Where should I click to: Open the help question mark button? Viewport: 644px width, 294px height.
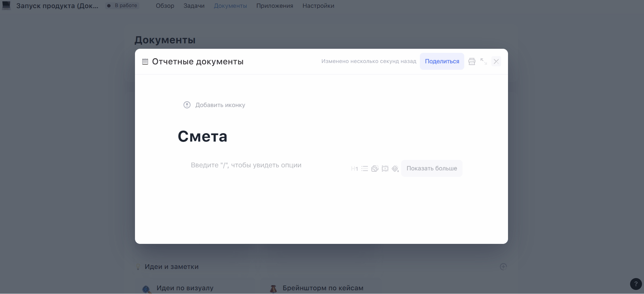point(636,284)
